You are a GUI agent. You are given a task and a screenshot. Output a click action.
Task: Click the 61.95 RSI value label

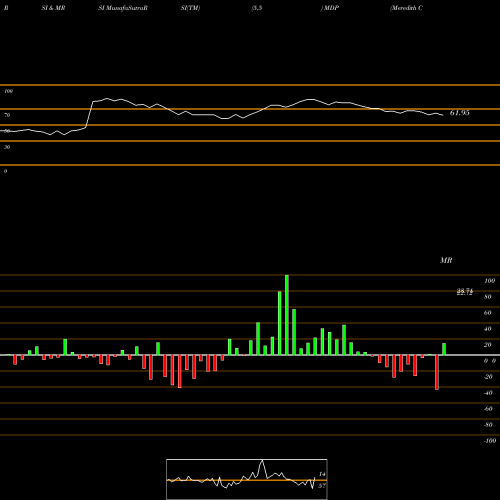[x=460, y=113]
